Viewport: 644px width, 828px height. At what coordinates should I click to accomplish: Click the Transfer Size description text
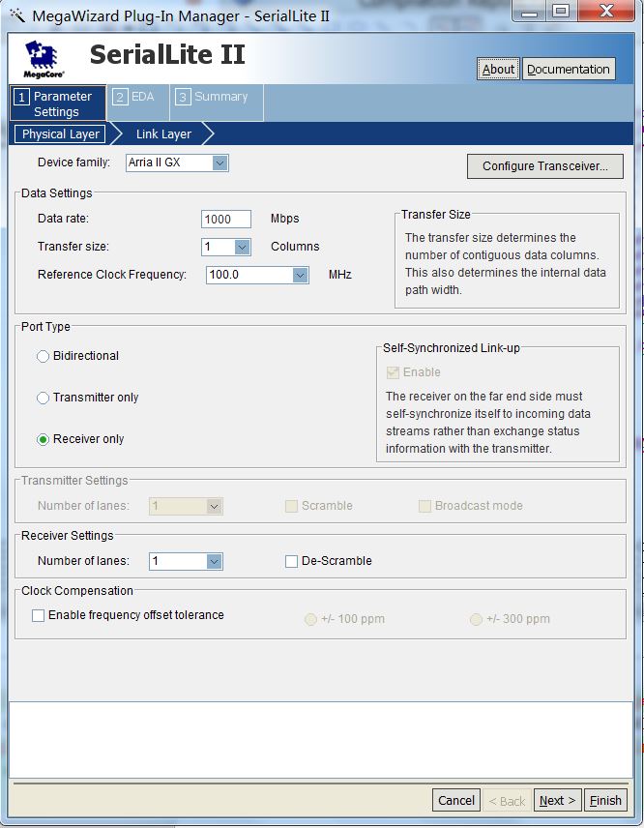point(505,264)
